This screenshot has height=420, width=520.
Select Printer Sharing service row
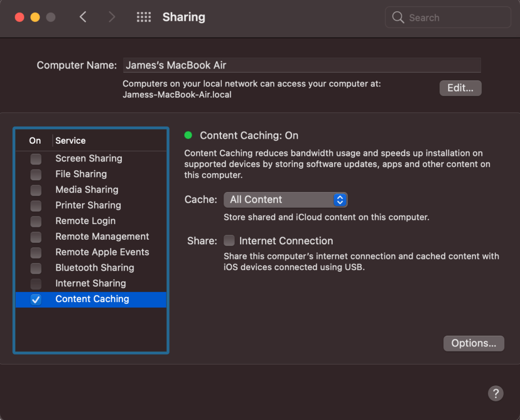[x=88, y=205]
